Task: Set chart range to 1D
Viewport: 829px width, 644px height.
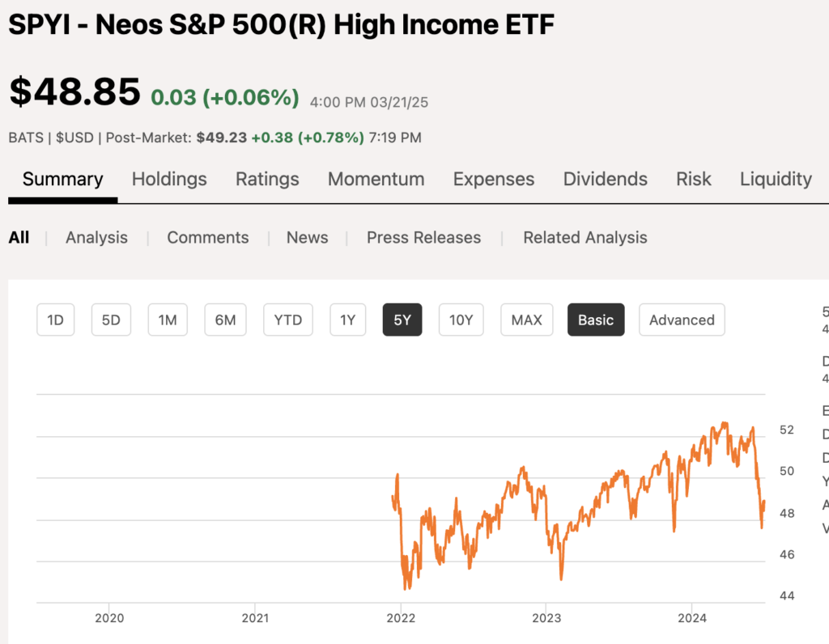Action: pyautogui.click(x=56, y=320)
